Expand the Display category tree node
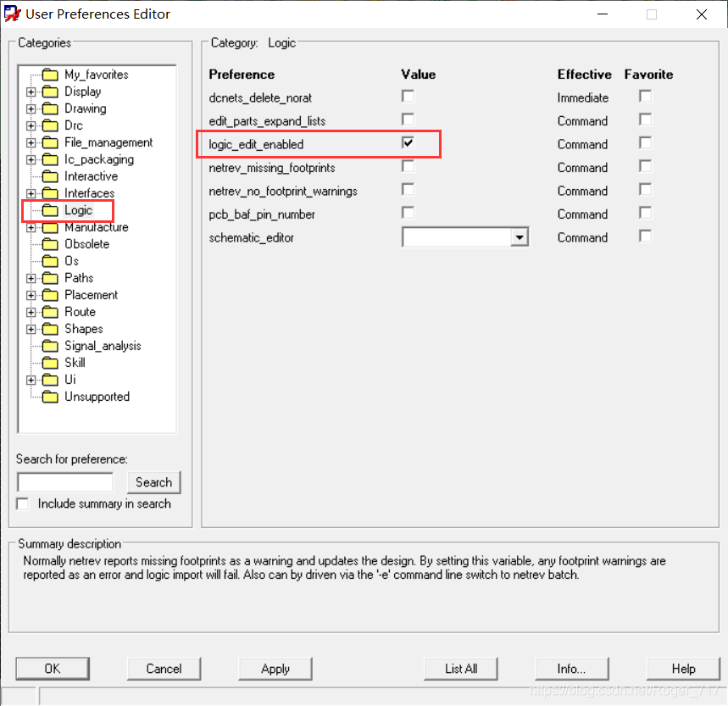Screen dimensions: 728x706 click(x=31, y=92)
